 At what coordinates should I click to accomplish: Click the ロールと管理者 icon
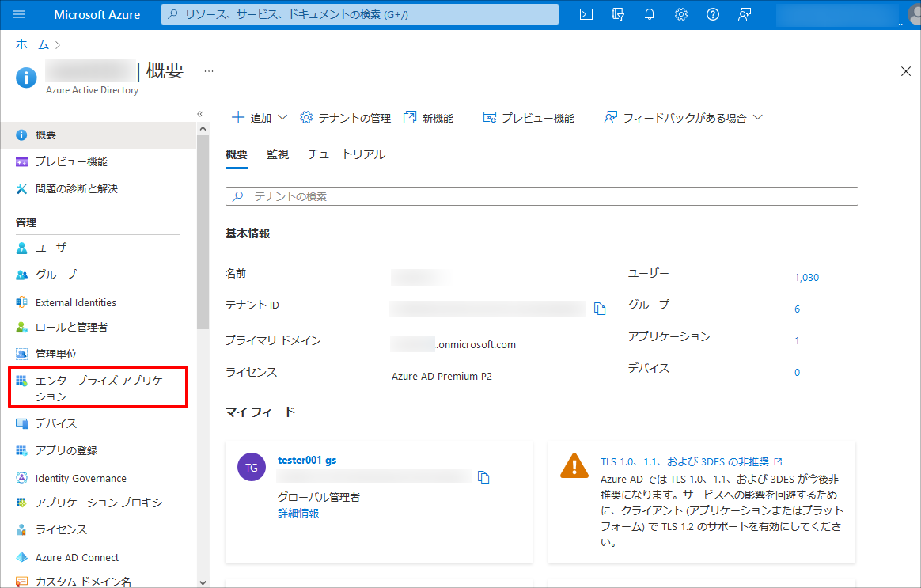pyautogui.click(x=21, y=327)
